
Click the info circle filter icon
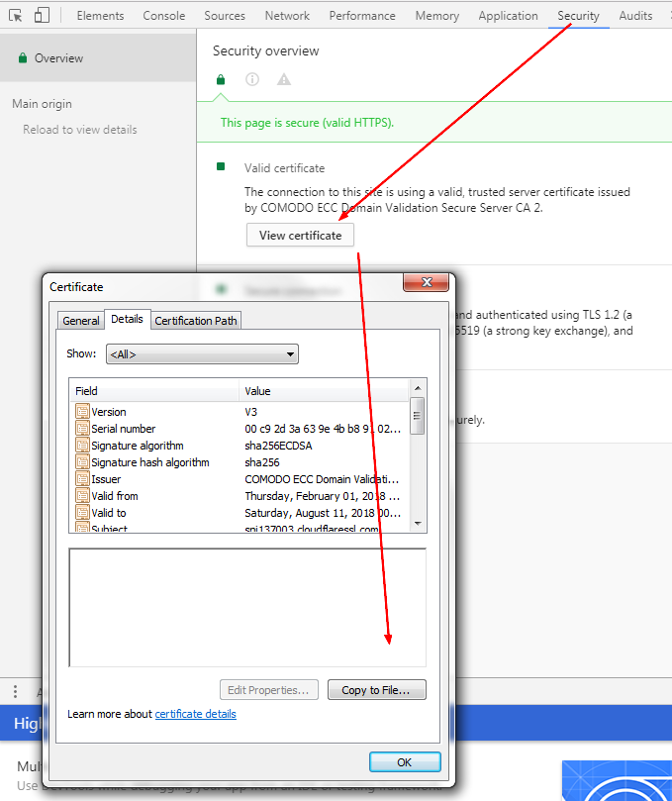[252, 79]
